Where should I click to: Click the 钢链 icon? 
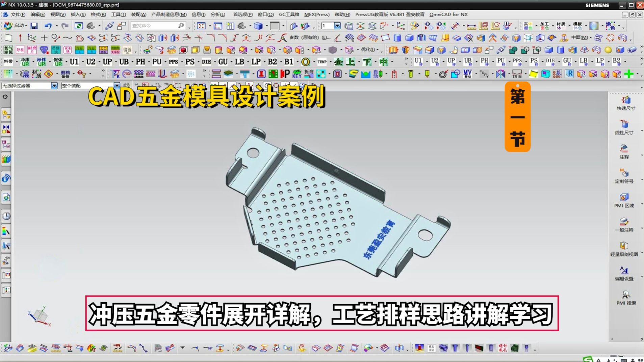click(x=127, y=50)
